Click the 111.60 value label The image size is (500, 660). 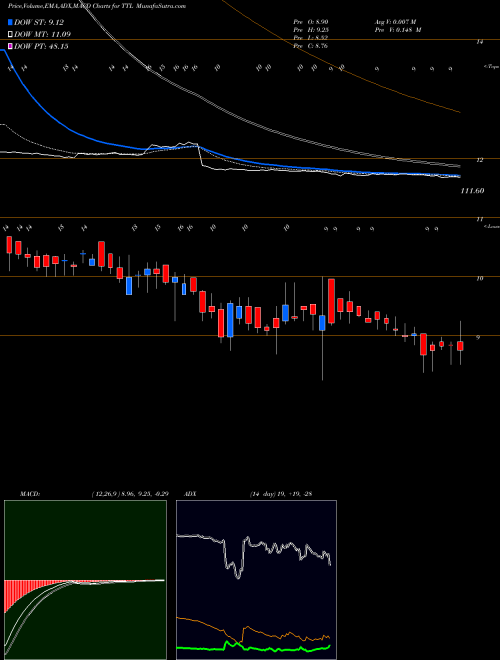point(472,191)
